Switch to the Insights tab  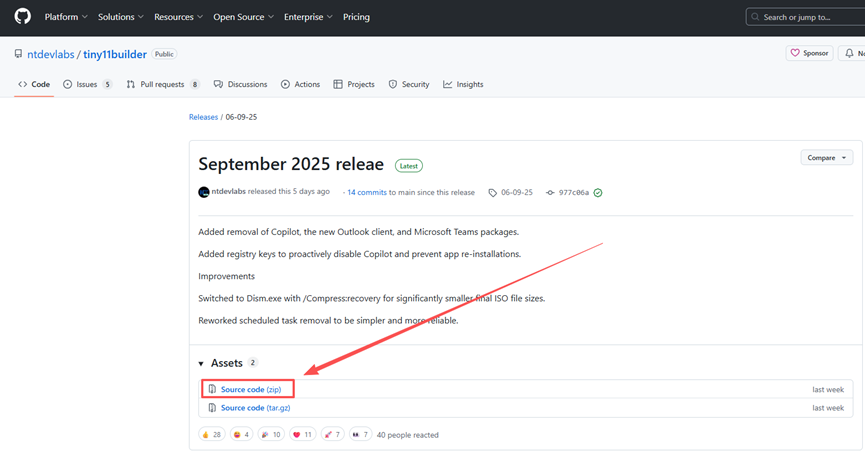click(x=463, y=84)
